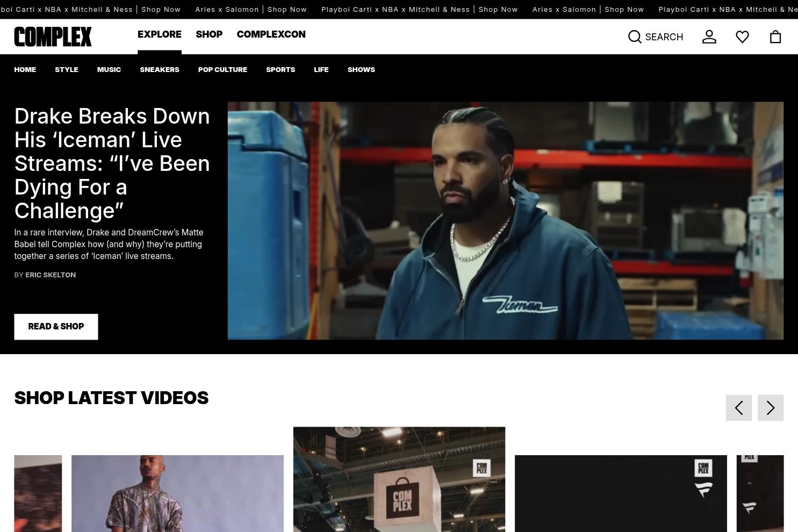
Task: Open the Drake 'Iceman' article headline
Action: point(112,163)
